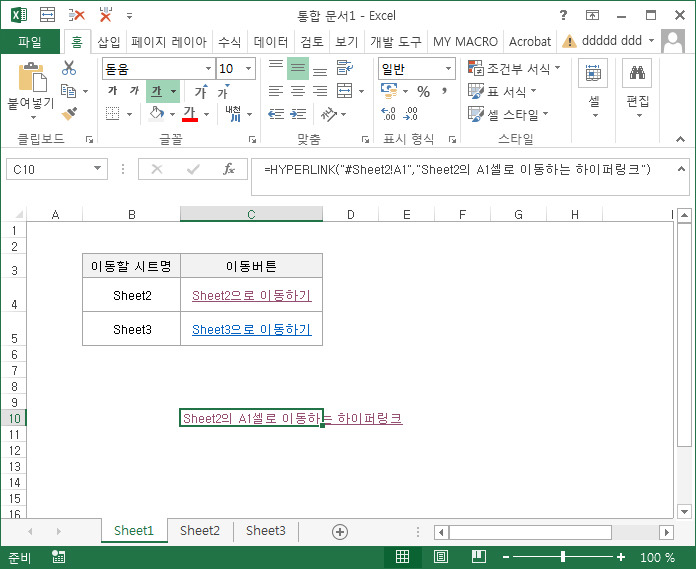The width and height of the screenshot is (696, 569).
Task: Select the Format Painter brush icon
Action: click(69, 114)
